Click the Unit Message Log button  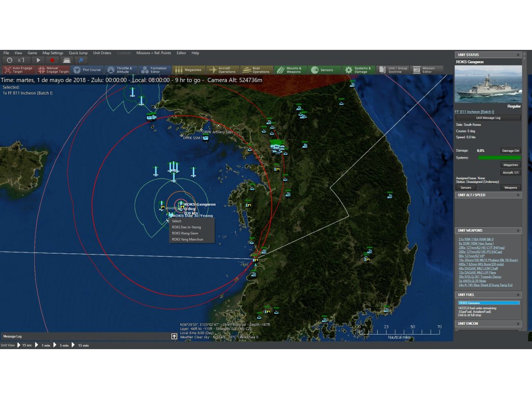pyautogui.click(x=488, y=118)
